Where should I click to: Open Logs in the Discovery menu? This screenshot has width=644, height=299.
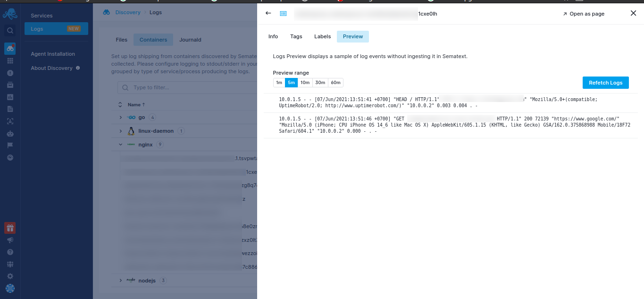pos(56,29)
